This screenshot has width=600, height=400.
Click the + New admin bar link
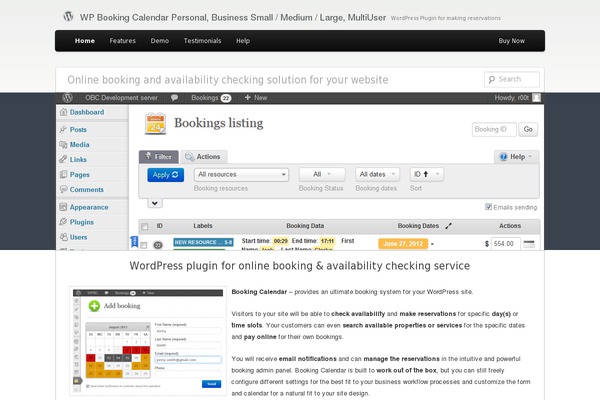[256, 98]
